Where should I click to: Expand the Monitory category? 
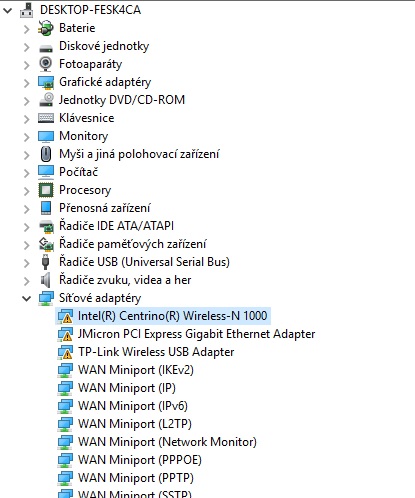(27, 136)
